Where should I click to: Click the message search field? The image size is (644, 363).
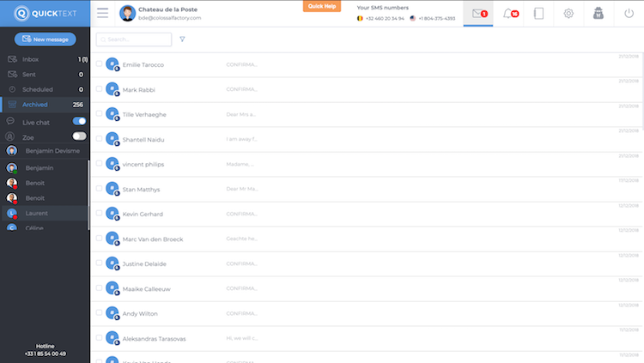[136, 39]
